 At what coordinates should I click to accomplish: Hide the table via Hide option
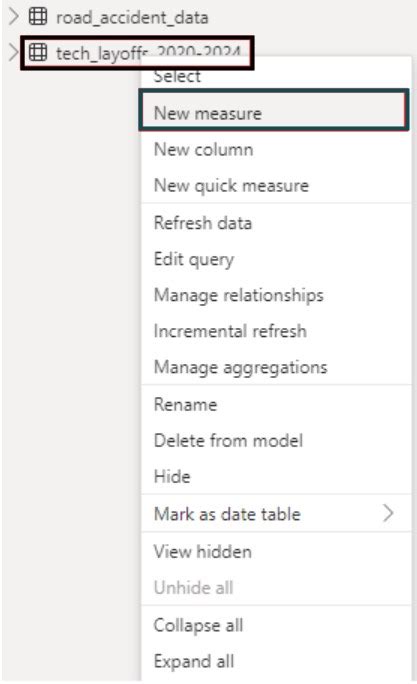point(276,476)
